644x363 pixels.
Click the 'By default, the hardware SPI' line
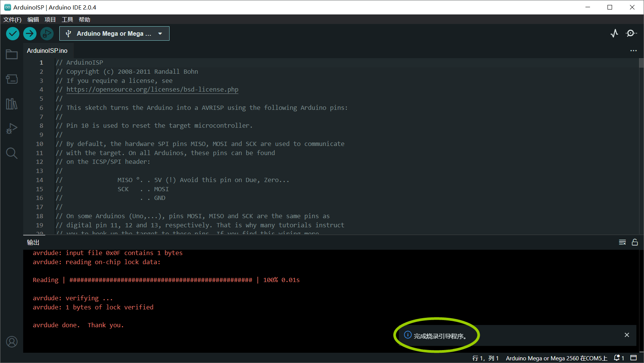(x=200, y=144)
